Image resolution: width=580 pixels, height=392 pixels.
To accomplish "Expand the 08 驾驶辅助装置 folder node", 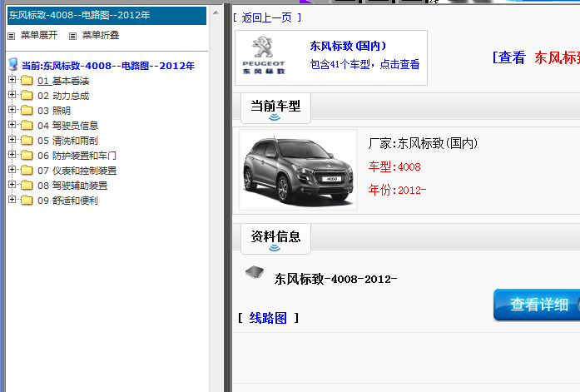I will pyautogui.click(x=12, y=185).
